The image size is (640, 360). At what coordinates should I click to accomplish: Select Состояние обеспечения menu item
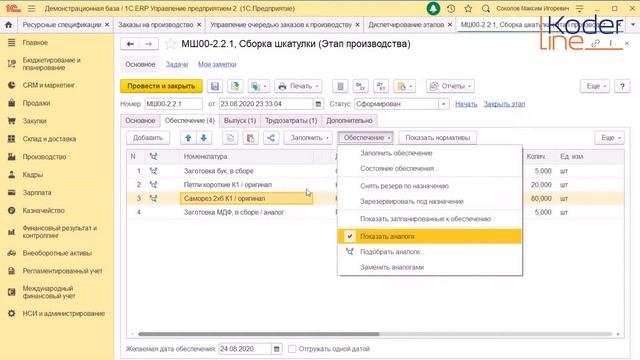(430, 169)
